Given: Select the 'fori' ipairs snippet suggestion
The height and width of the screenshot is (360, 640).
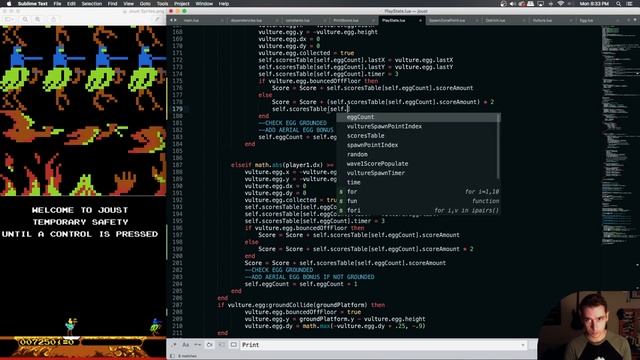Looking at the screenshot, I should [418, 211].
